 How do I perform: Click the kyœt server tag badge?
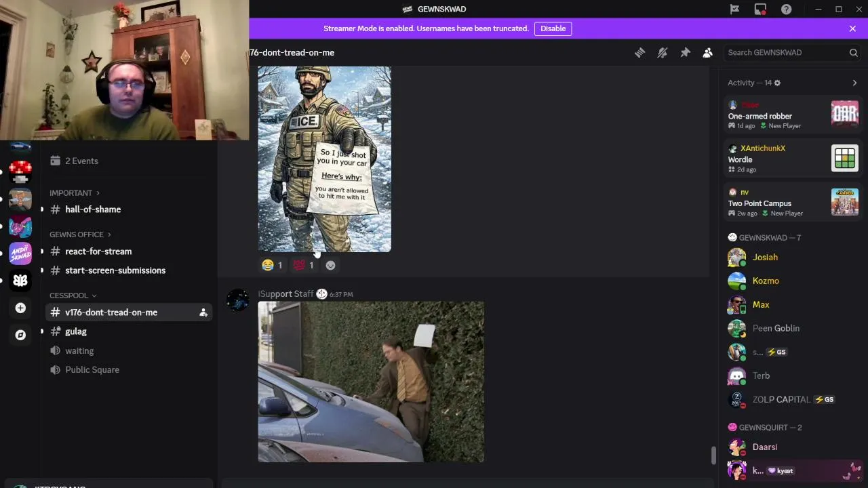tap(780, 470)
